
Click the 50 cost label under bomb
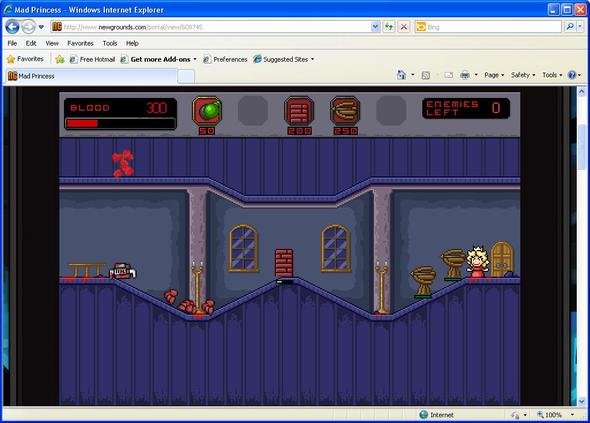coord(207,131)
